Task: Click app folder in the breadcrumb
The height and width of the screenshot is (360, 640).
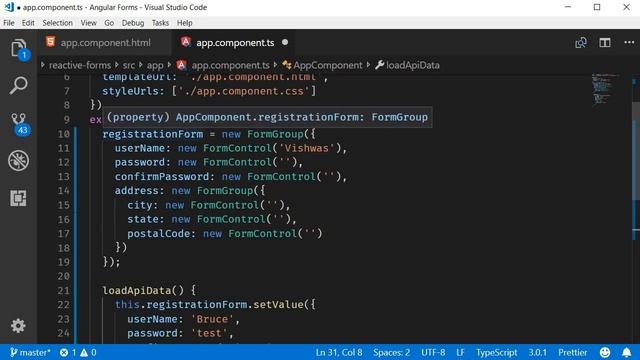Action: 155,65
